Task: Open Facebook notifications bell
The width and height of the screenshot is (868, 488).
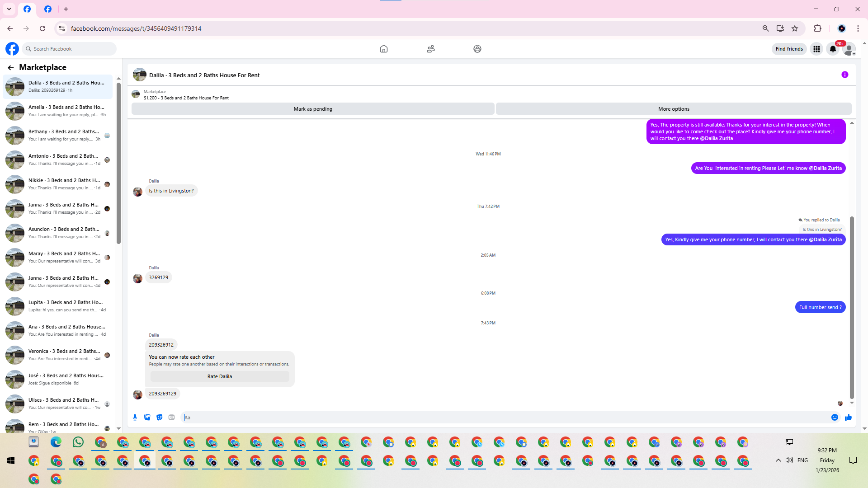Action: coord(833,49)
